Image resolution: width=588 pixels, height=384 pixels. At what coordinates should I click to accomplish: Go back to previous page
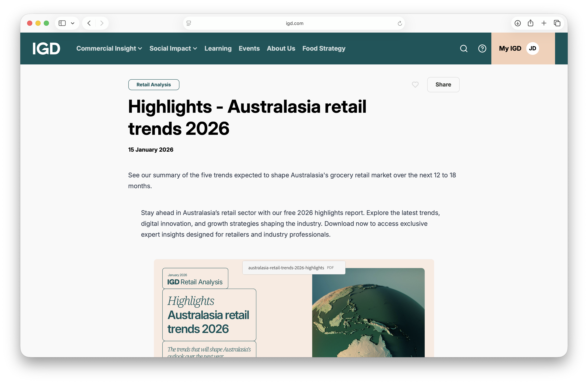tap(89, 23)
